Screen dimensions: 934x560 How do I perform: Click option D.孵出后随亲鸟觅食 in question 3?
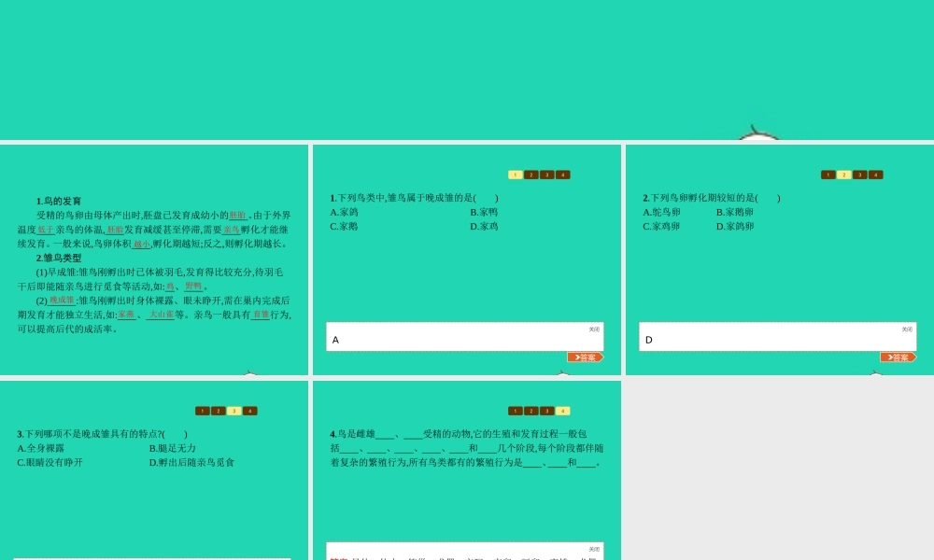pyautogui.click(x=191, y=463)
